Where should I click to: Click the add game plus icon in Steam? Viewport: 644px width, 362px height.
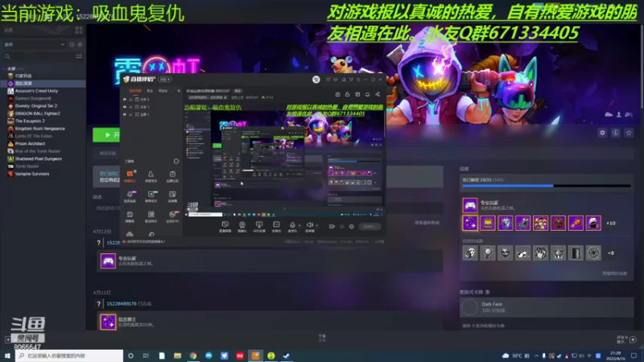pyautogui.click(x=8, y=339)
